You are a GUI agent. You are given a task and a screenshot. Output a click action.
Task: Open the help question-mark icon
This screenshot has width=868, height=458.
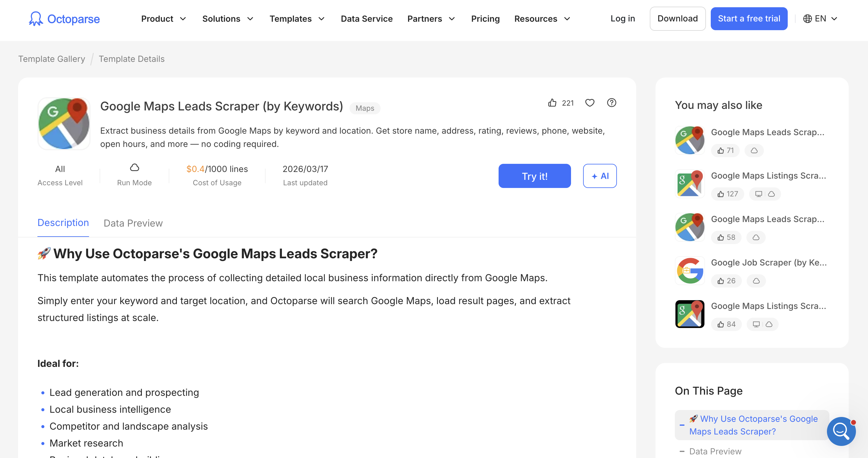pyautogui.click(x=611, y=103)
